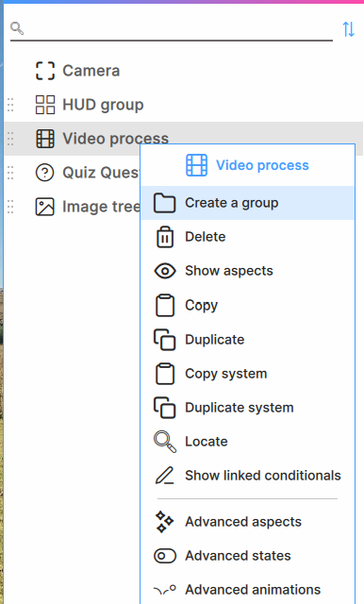Grab the drag handle of Quiz row
This screenshot has height=604, width=364.
click(x=10, y=173)
